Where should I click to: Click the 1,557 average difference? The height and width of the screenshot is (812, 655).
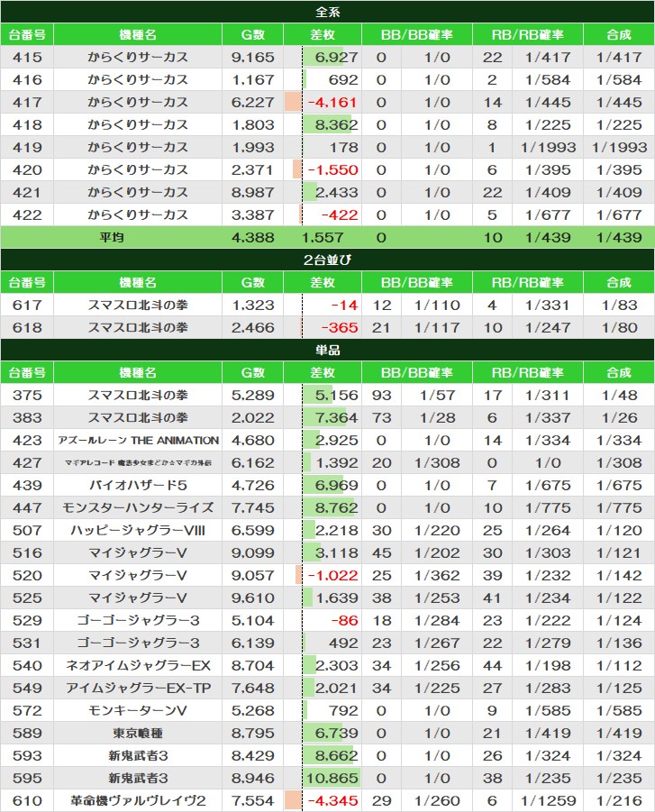(x=322, y=237)
